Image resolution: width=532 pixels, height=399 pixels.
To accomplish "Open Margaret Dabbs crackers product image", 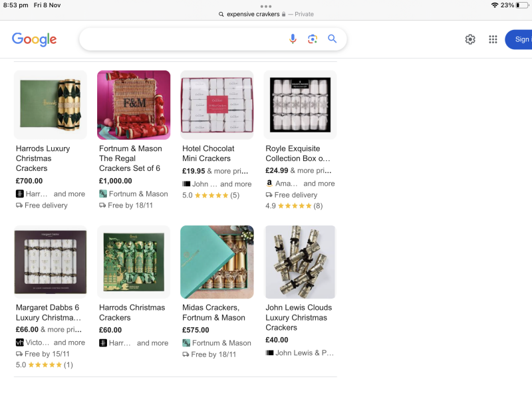I will [x=51, y=262].
